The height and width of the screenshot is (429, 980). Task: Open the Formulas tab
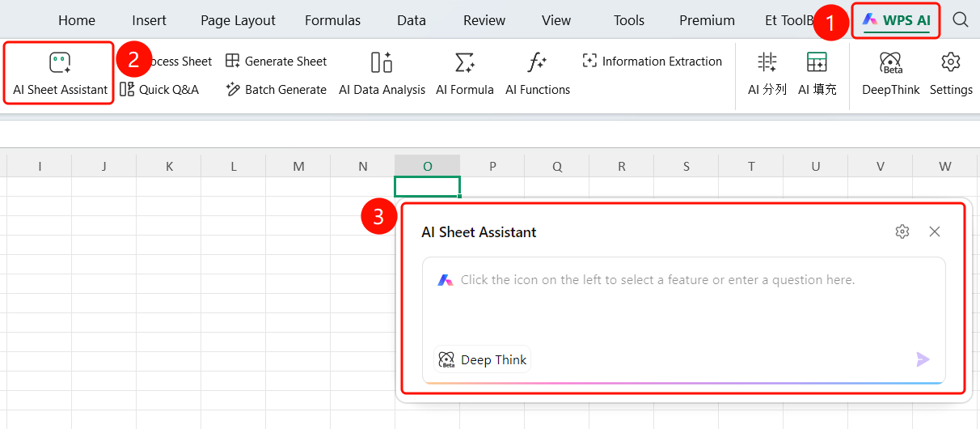(333, 20)
